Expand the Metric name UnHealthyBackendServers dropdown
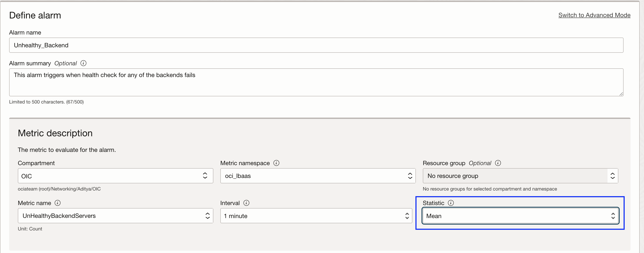The width and height of the screenshot is (644, 253). click(110, 216)
